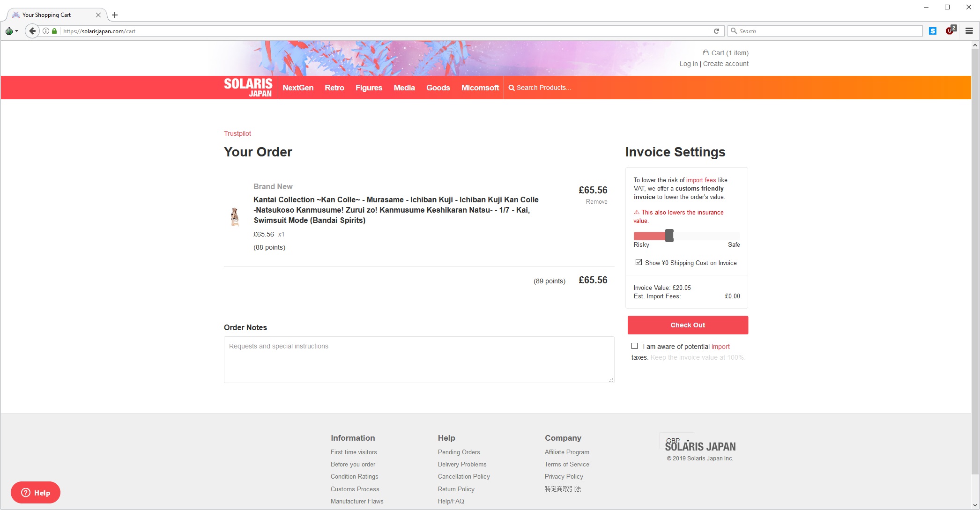Image resolution: width=980 pixels, height=510 pixels.
Task: Click the blue S extension icon
Action: [933, 31]
